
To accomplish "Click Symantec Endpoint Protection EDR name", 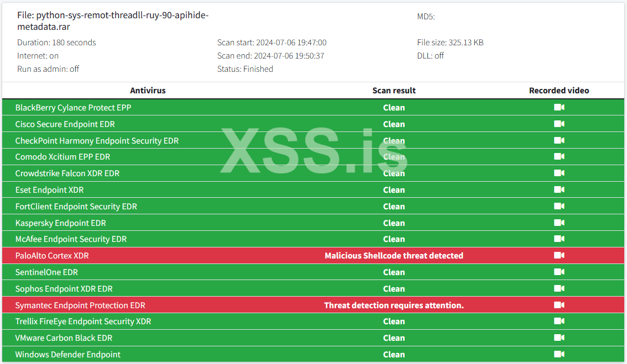I will click(x=80, y=305).
